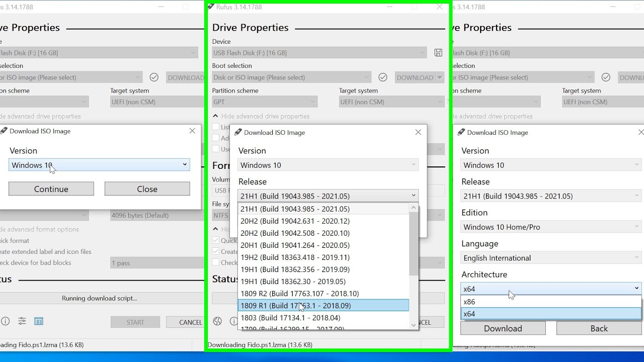Choose x86 from the Architecture list

(551, 302)
